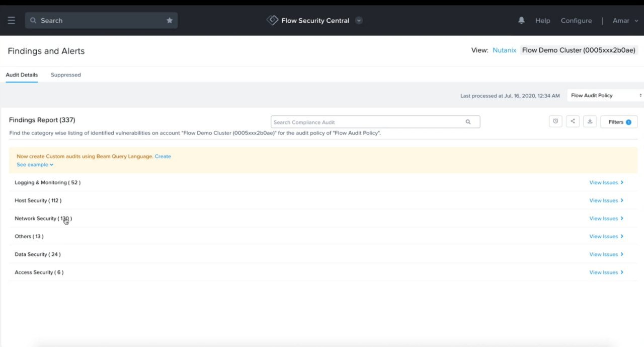The height and width of the screenshot is (347, 644).
Task: Open the Flow Audit Policy selector
Action: [605, 95]
